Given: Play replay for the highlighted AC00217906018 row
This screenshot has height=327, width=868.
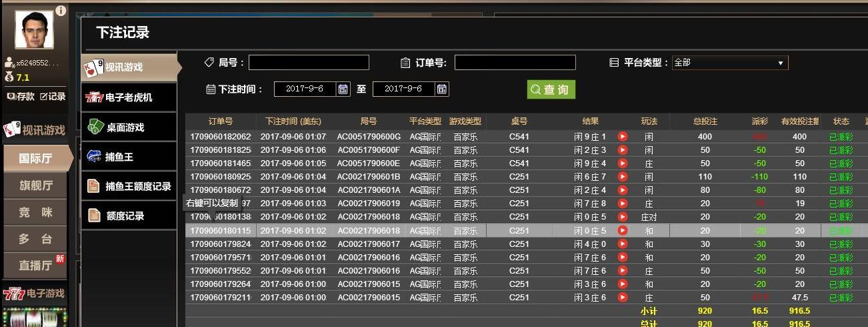Looking at the screenshot, I should (x=623, y=230).
